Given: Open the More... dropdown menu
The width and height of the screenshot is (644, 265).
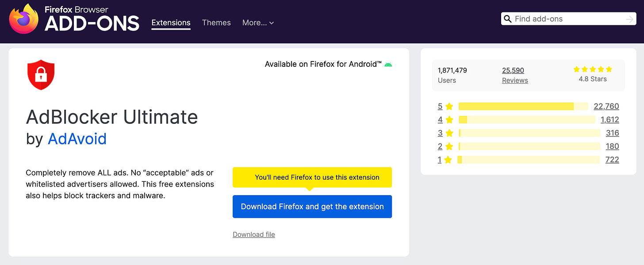Looking at the screenshot, I should click(x=258, y=23).
